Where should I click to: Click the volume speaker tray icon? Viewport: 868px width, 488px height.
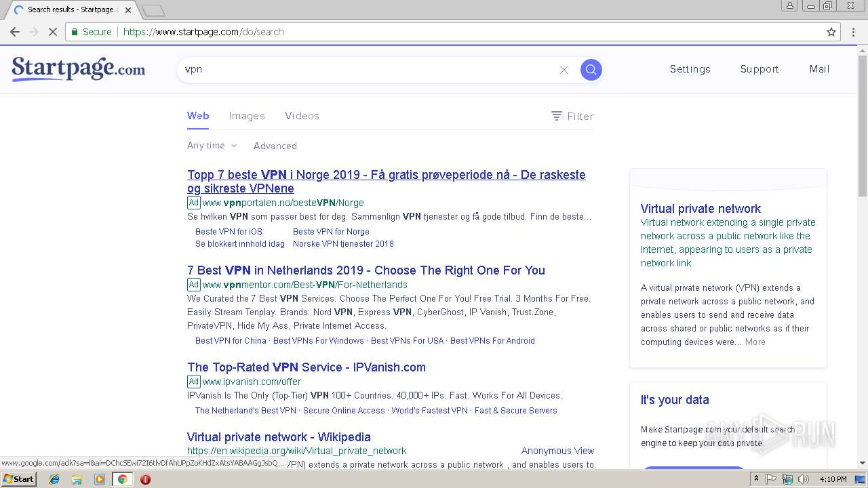804,479
